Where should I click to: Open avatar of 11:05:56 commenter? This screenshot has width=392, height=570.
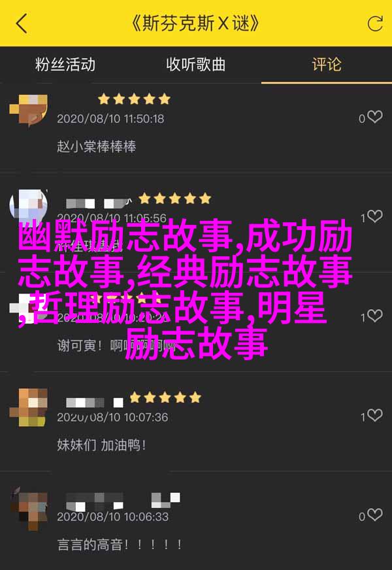tap(28, 206)
